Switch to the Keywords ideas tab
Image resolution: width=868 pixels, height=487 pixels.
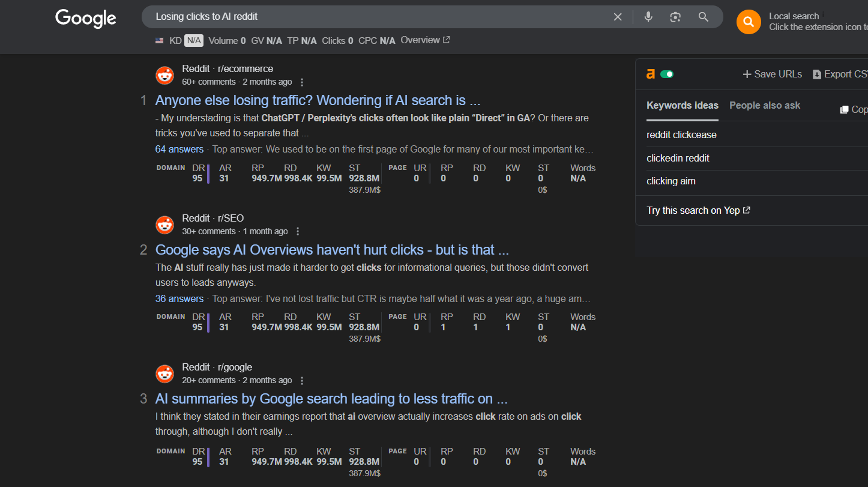(x=683, y=106)
